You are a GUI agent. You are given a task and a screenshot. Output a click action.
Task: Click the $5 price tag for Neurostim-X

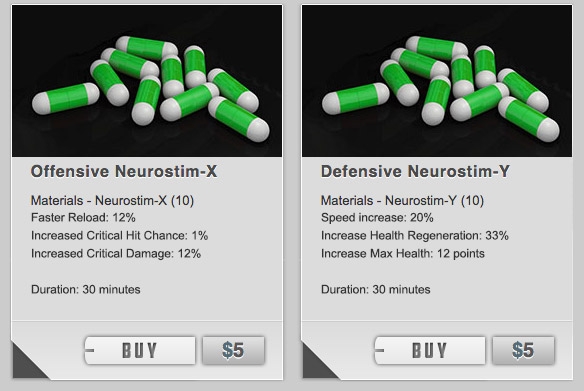[234, 350]
